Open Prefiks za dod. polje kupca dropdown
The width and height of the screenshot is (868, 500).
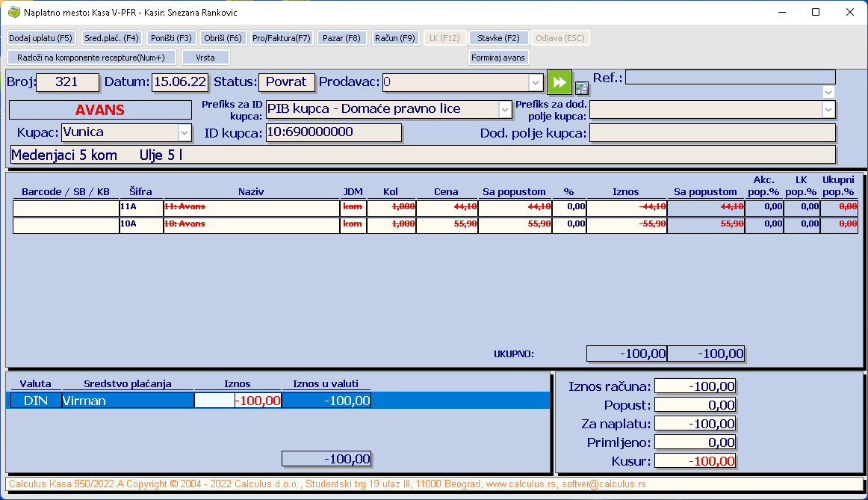coord(828,110)
